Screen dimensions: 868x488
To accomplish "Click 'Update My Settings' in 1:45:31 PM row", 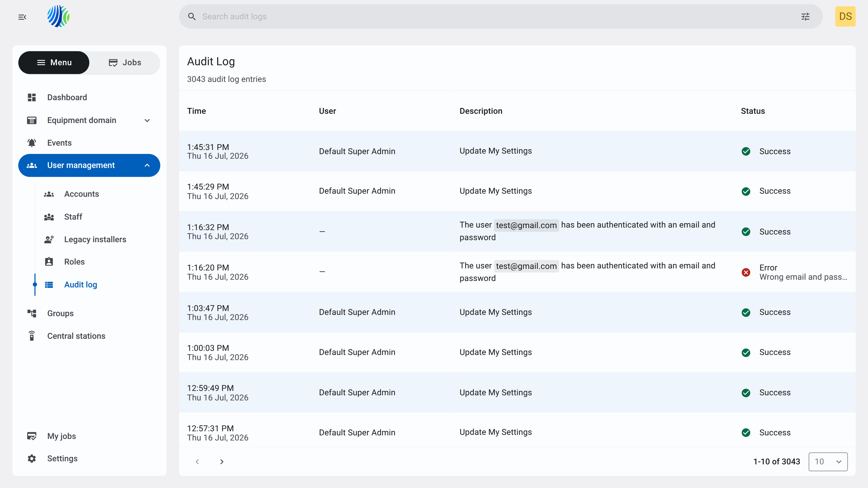I will pyautogui.click(x=496, y=151).
